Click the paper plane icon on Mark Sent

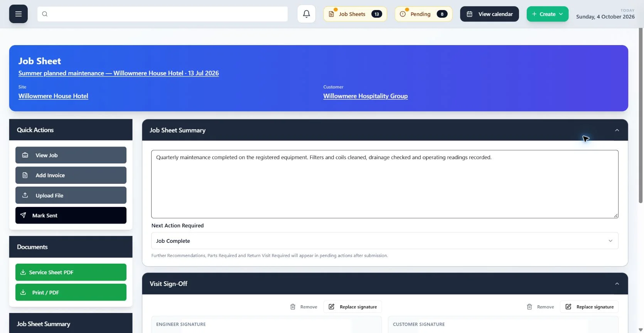pyautogui.click(x=23, y=215)
